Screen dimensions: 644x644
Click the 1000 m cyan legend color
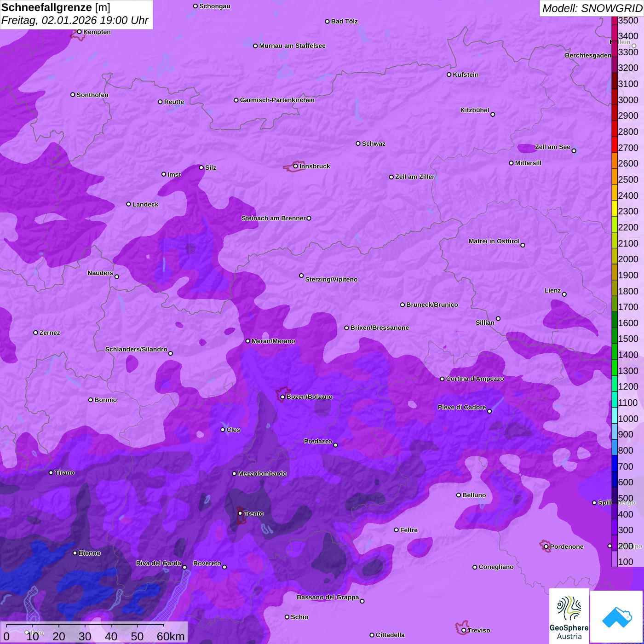tap(615, 415)
